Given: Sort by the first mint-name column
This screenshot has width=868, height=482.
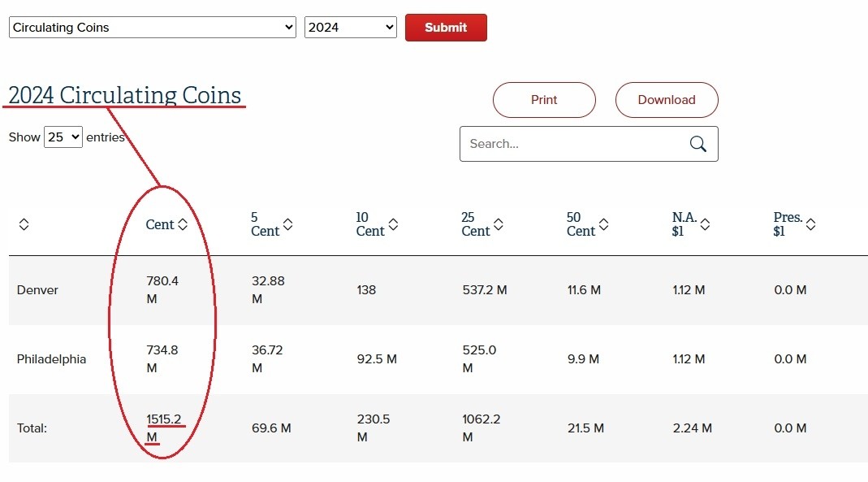Looking at the screenshot, I should (x=24, y=224).
